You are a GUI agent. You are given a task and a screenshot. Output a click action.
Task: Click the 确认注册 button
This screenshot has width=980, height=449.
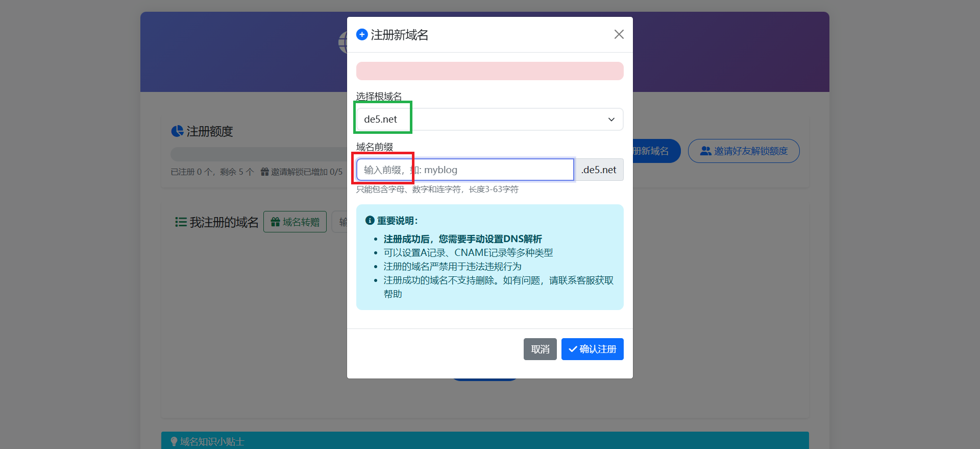pos(592,349)
